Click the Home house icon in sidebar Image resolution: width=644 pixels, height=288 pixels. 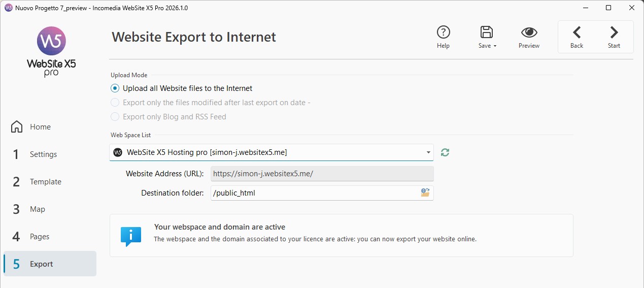pos(17,126)
